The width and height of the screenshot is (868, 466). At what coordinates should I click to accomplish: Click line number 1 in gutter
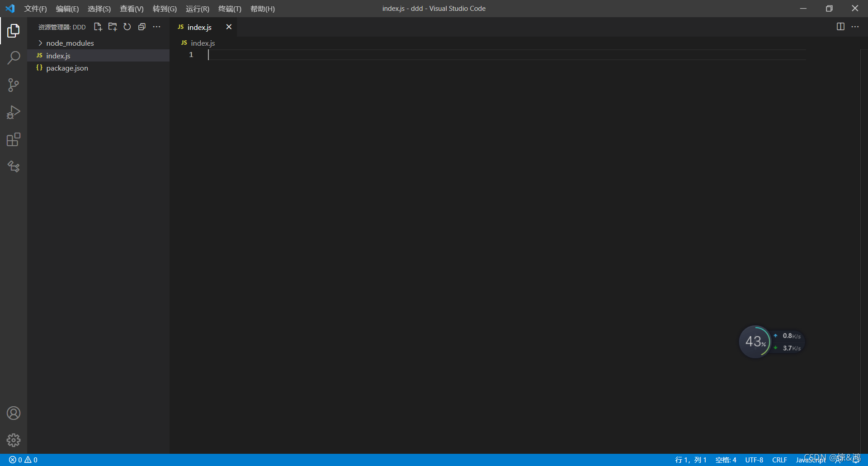click(x=191, y=55)
